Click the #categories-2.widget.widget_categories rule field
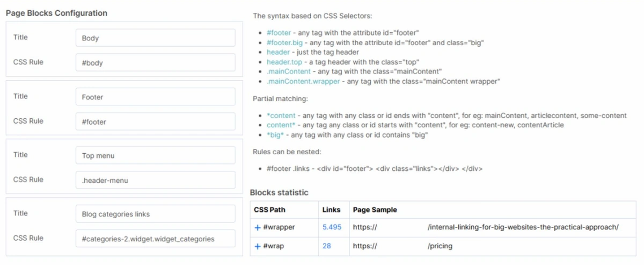 pos(155,239)
